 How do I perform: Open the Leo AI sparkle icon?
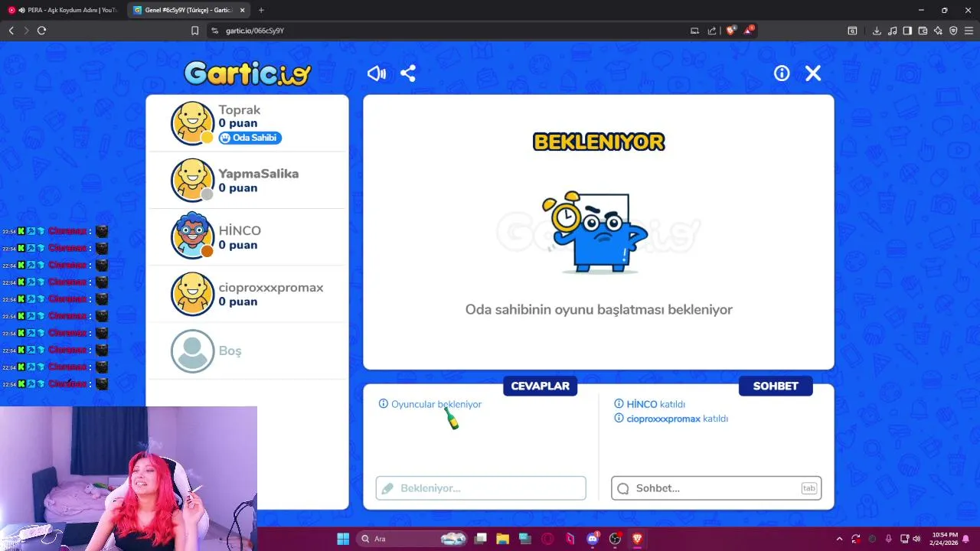(938, 31)
